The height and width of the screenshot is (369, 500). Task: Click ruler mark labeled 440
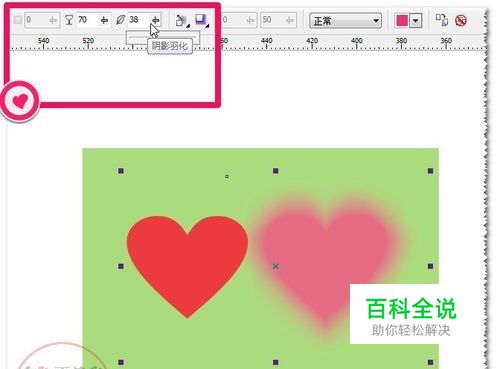click(267, 41)
